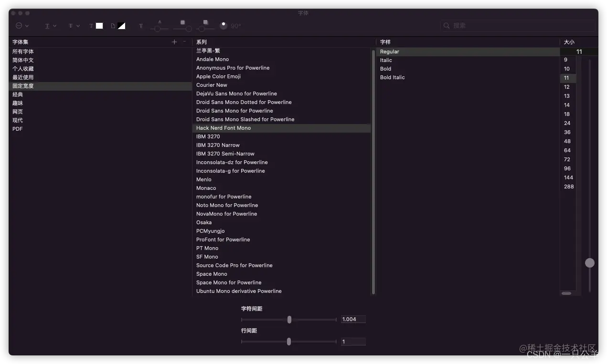Image resolution: width=607 pixels, height=364 pixels.
Task: Open the actions (ellipsis) menu
Action: click(22, 26)
